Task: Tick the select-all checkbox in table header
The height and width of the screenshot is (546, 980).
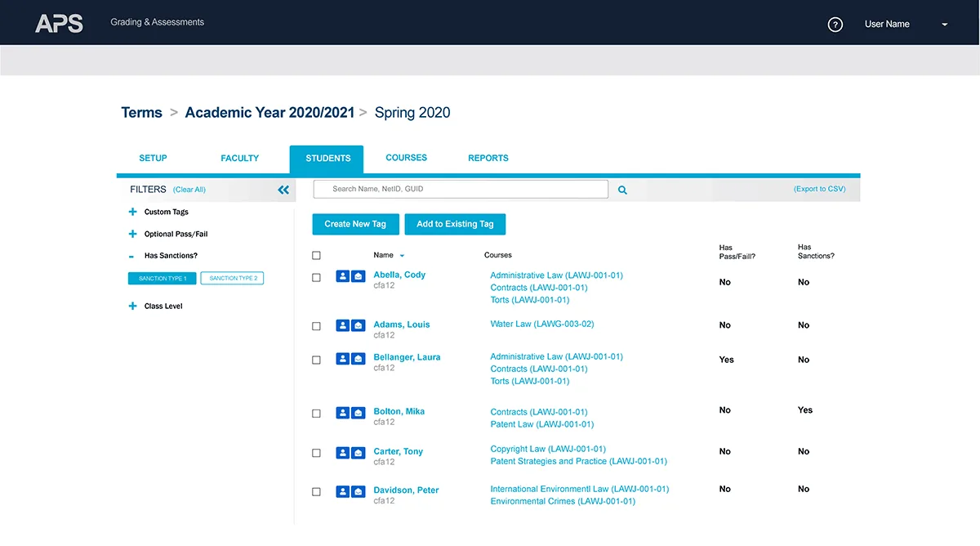Action: pos(317,256)
